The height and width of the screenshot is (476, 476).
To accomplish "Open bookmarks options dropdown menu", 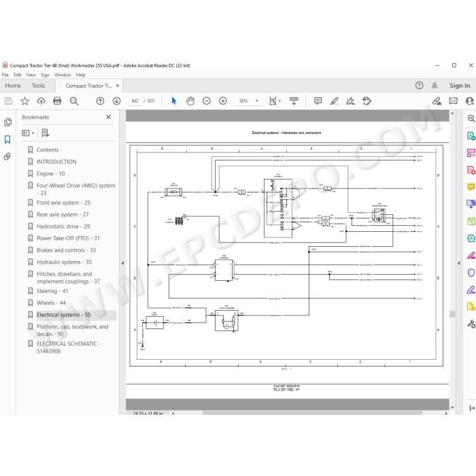I will click(x=28, y=133).
